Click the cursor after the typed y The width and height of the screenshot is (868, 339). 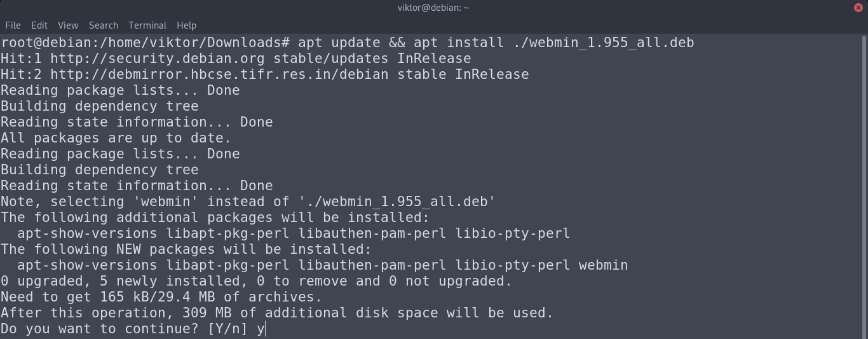[x=265, y=329]
